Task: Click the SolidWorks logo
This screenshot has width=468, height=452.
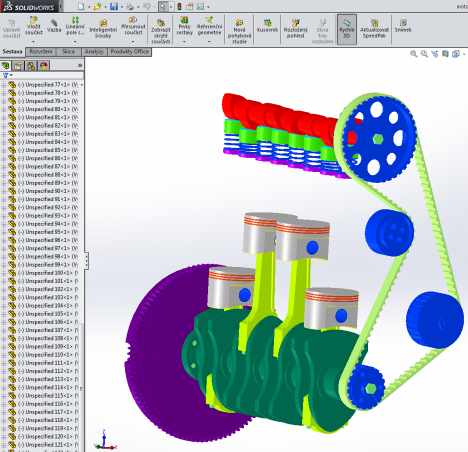Action: [x=29, y=7]
